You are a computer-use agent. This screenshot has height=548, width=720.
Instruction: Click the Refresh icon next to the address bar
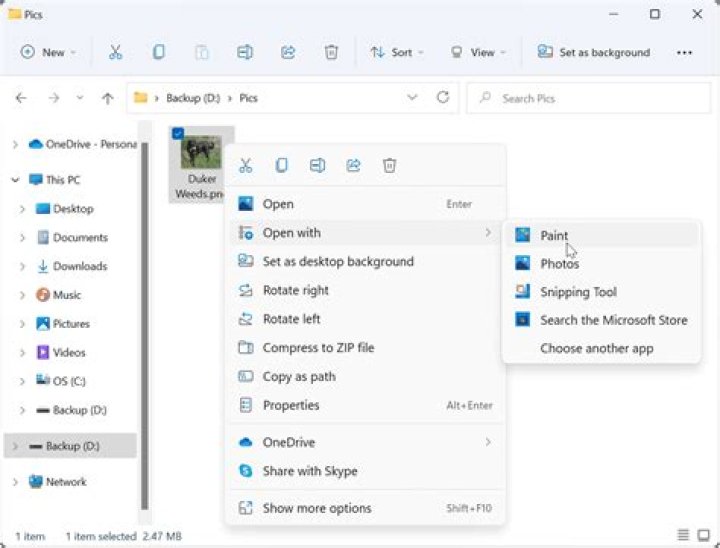tap(443, 97)
